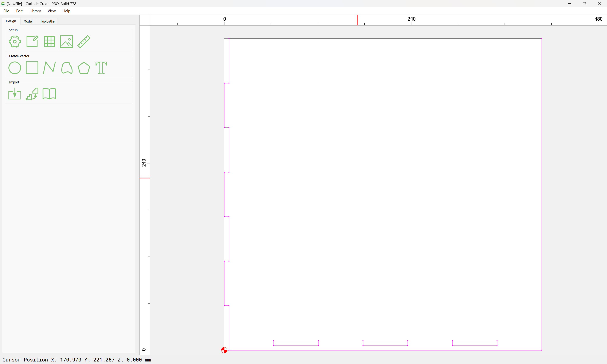607x364 pixels.
Task: Open the grid settings icon
Action: tap(49, 41)
